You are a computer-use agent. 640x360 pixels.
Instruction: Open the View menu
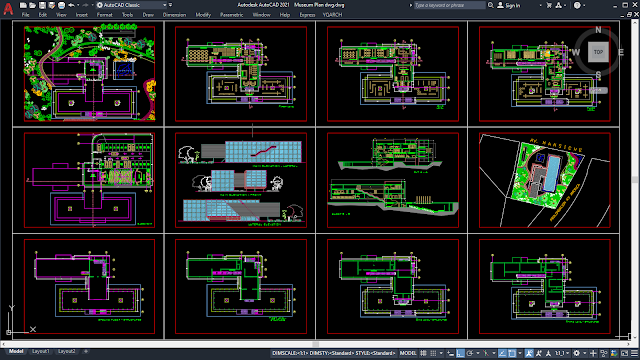coord(61,15)
